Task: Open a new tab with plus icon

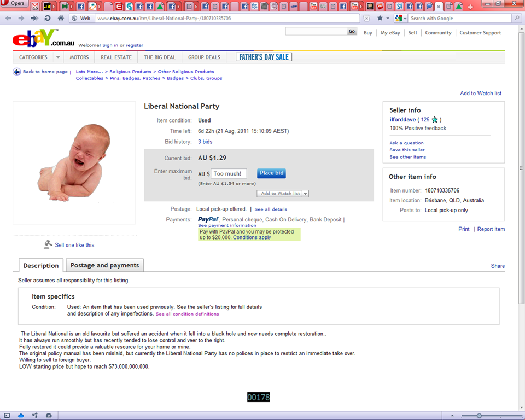Action: tap(470, 7)
